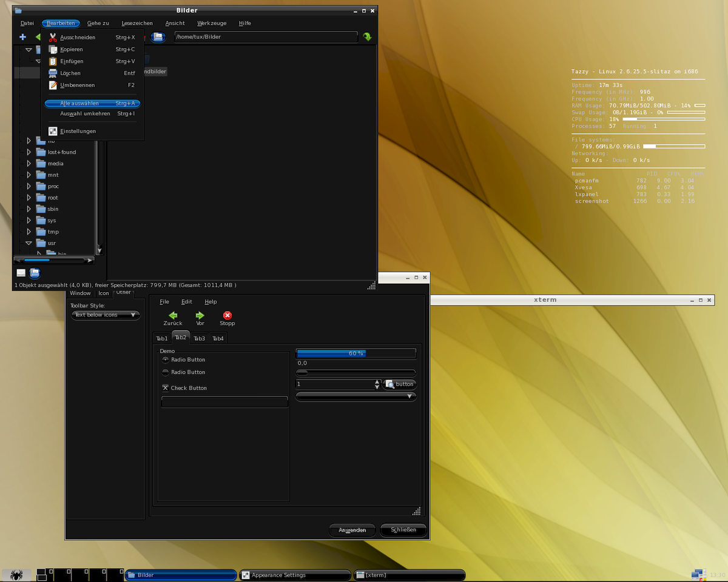Click the Ausschneiden scissors icon
Image resolution: width=728 pixels, height=582 pixels.
(53, 38)
